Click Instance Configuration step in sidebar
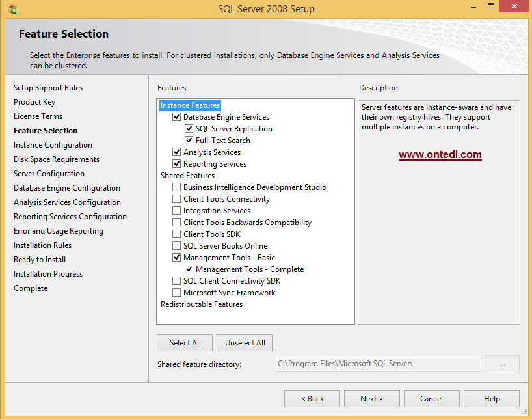 [x=53, y=145]
